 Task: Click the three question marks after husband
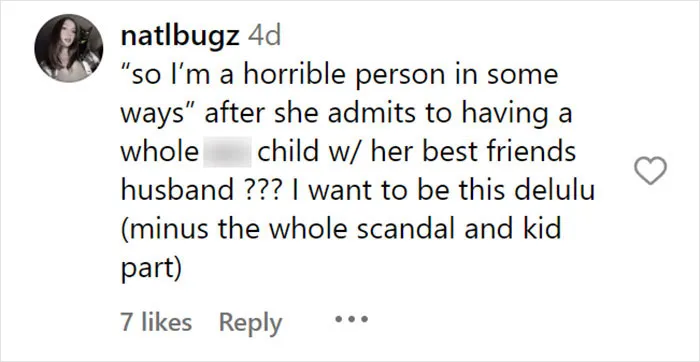coord(262,191)
